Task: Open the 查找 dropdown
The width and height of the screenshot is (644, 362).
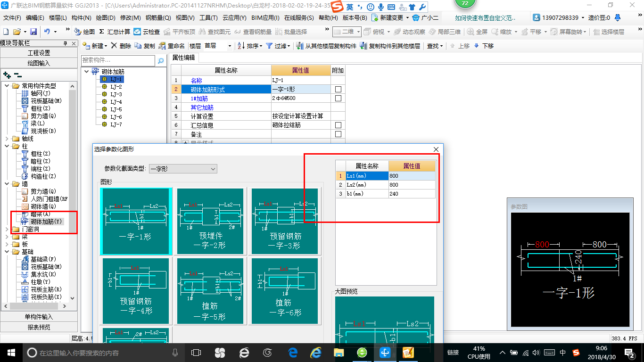Action: click(435, 46)
